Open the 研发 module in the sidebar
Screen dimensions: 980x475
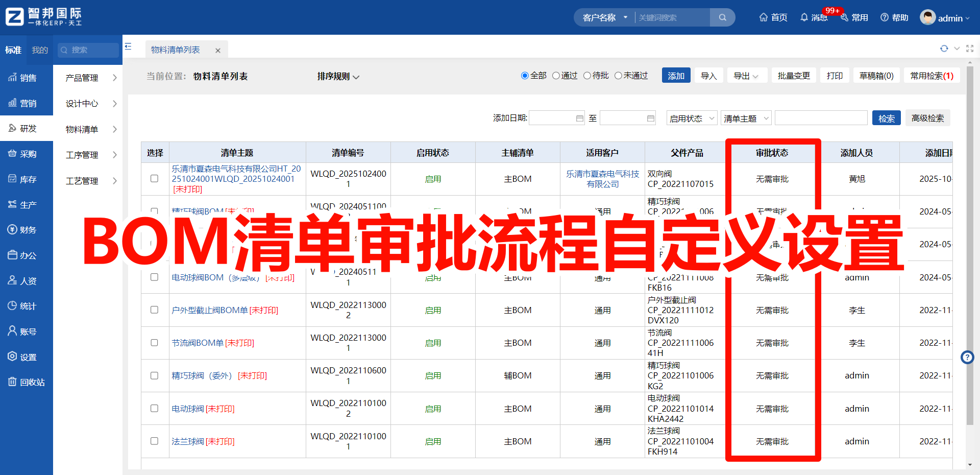pos(27,128)
